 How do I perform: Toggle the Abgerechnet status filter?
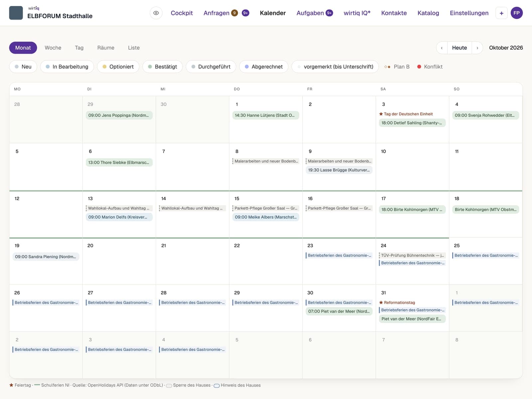264,66
